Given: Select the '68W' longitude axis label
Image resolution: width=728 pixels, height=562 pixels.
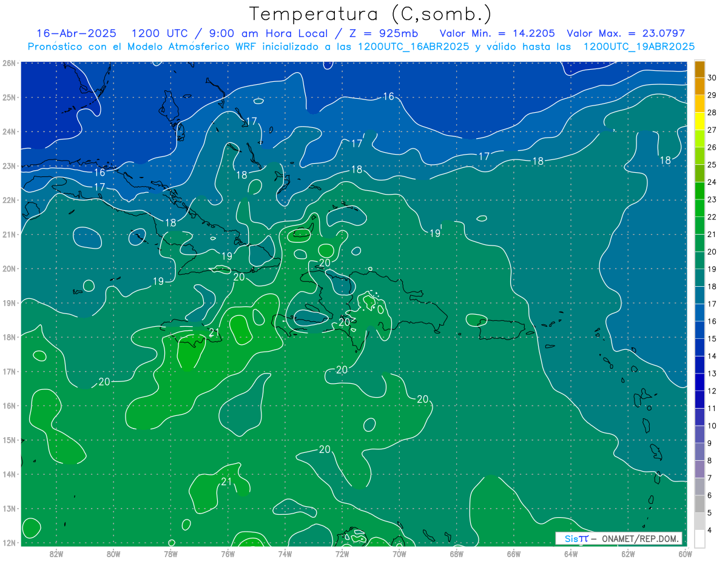Looking at the screenshot, I should (x=457, y=553).
